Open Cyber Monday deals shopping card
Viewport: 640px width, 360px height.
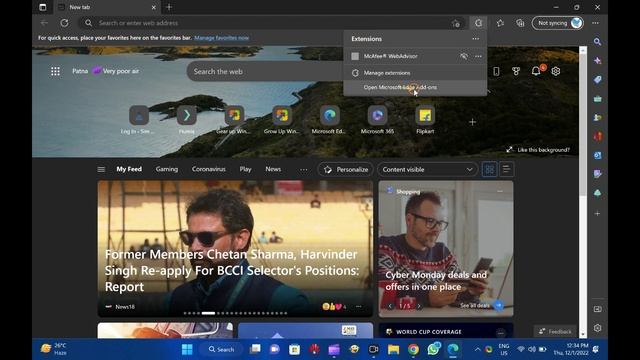[446, 249]
